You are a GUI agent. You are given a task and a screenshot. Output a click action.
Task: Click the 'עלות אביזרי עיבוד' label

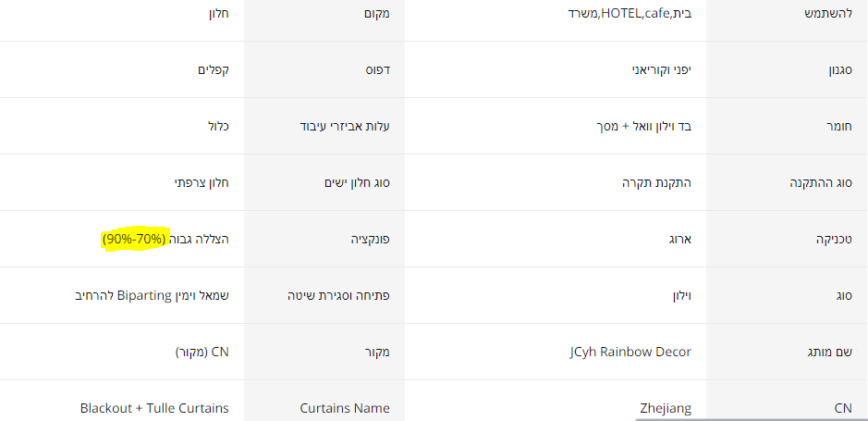[x=344, y=126]
